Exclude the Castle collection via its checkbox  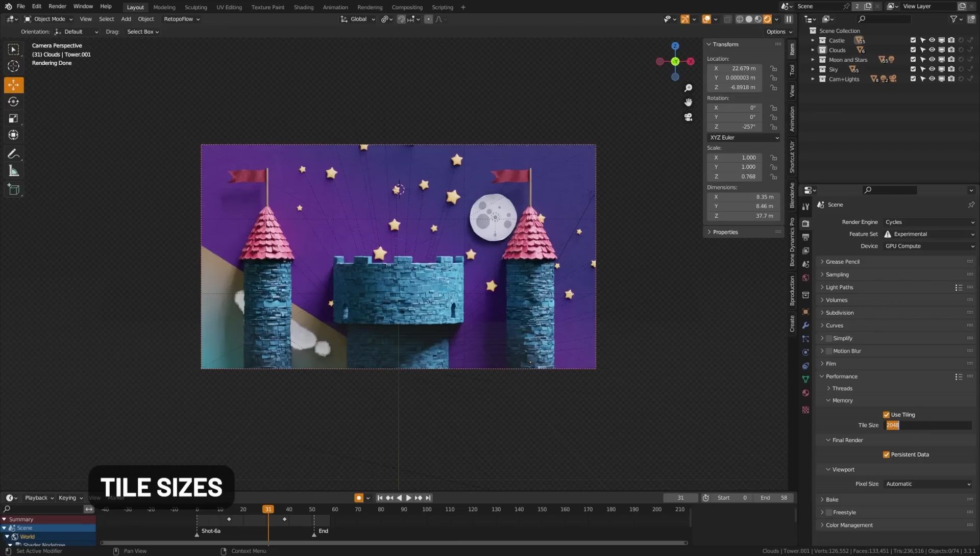913,40
